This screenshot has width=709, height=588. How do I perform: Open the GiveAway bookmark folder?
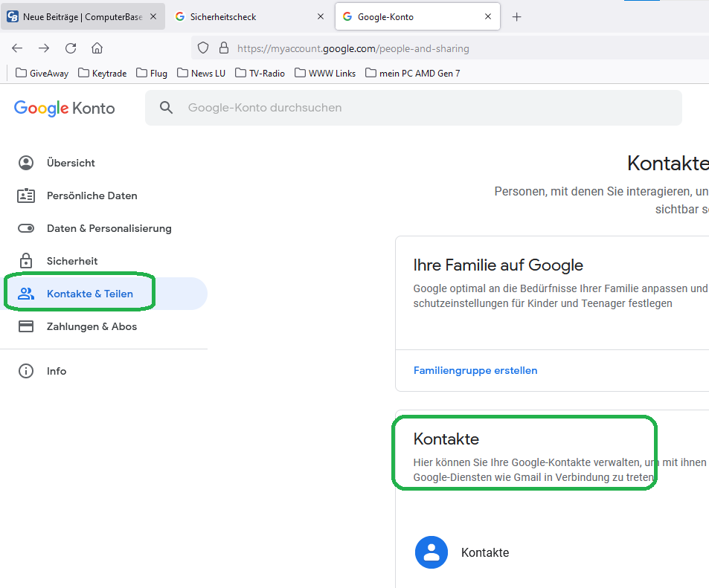[x=42, y=73]
